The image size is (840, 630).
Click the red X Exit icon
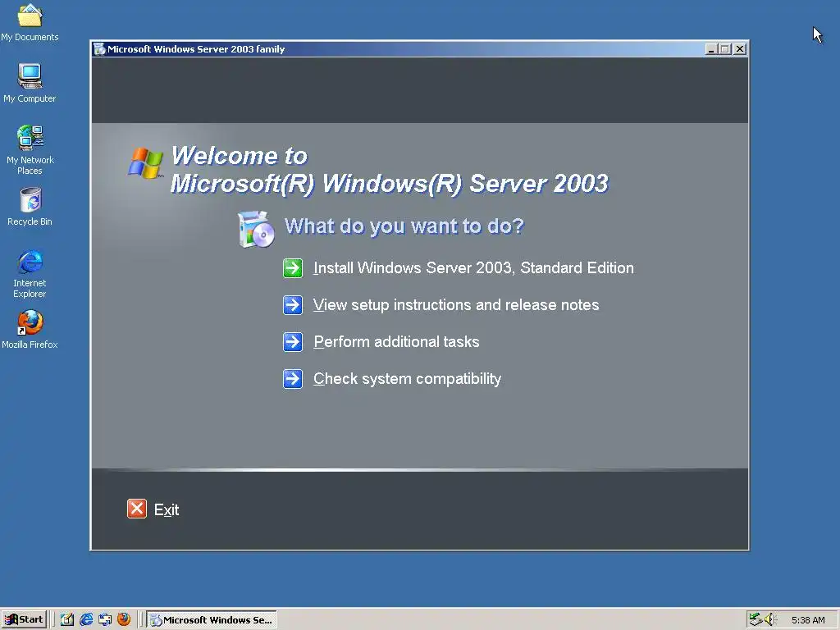point(137,509)
